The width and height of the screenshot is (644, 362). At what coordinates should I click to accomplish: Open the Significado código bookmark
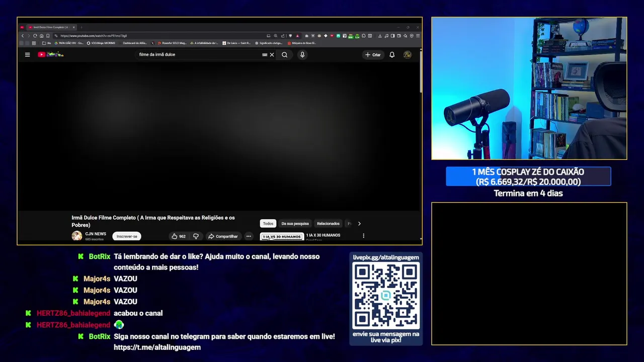269,43
